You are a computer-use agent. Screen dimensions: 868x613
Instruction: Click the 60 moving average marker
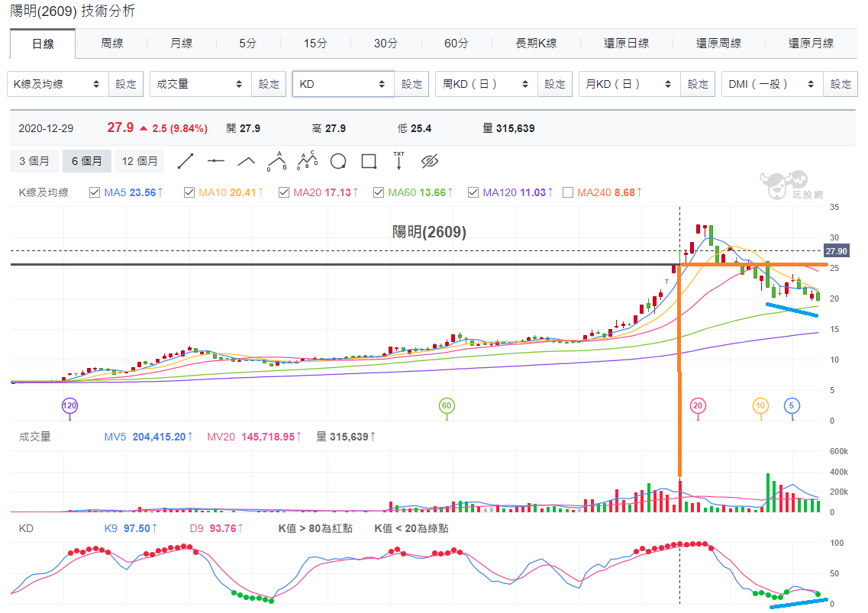point(447,406)
